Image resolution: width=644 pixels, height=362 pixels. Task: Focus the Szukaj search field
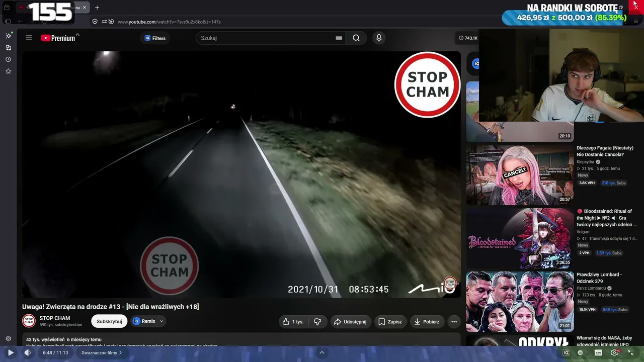267,38
